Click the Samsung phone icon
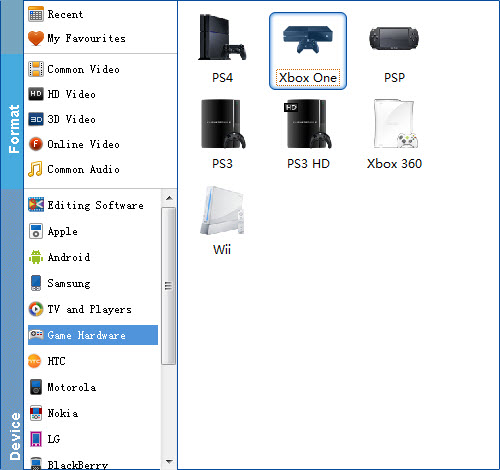Viewport: 500px width, 470px height. pos(36,283)
